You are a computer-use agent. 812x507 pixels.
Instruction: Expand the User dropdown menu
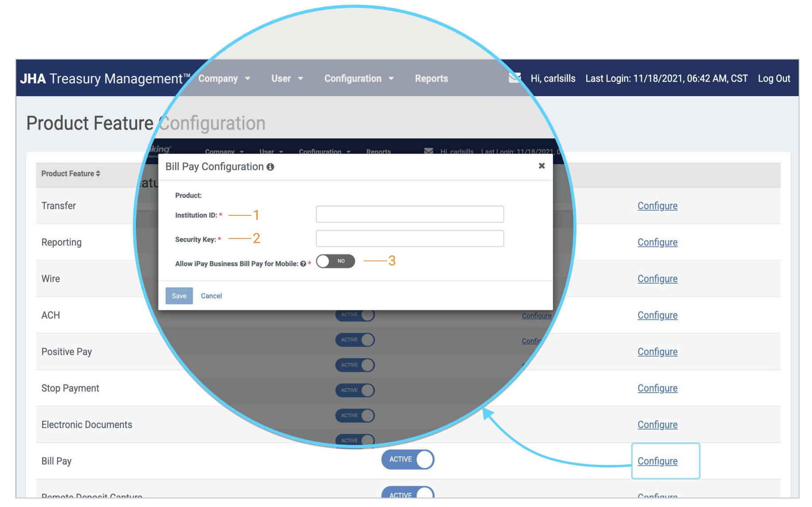click(x=287, y=78)
